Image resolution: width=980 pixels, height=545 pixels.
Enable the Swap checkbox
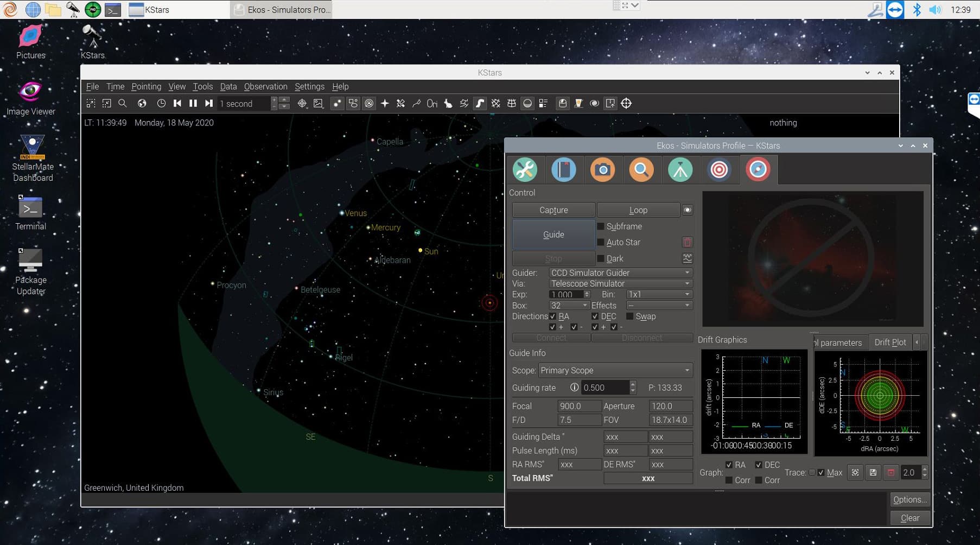pyautogui.click(x=630, y=316)
